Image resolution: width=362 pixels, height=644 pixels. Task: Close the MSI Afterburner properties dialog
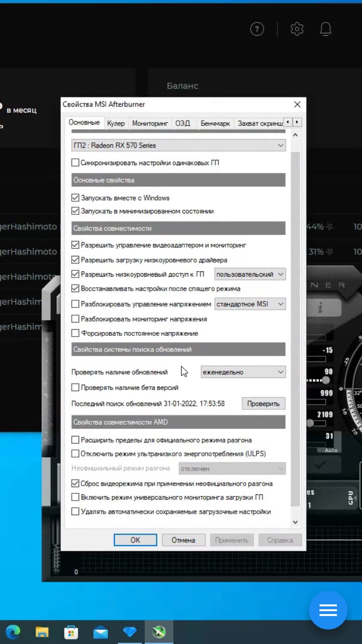click(x=297, y=104)
